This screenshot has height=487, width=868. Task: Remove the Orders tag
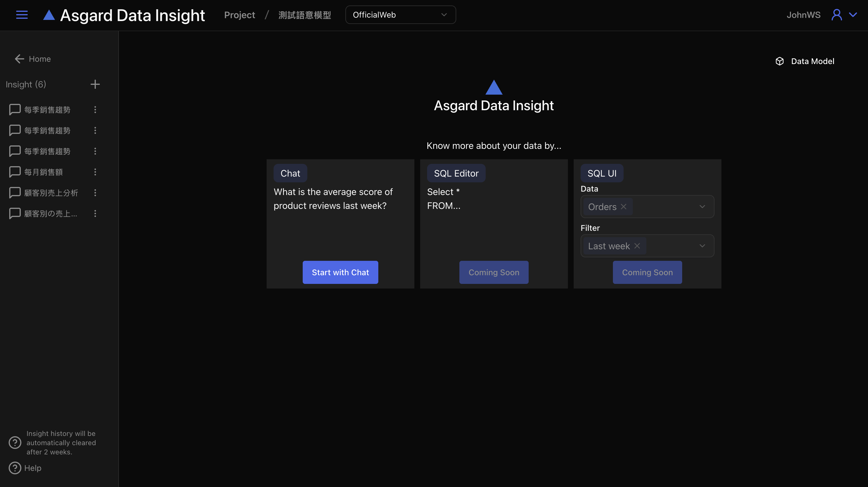coord(623,207)
